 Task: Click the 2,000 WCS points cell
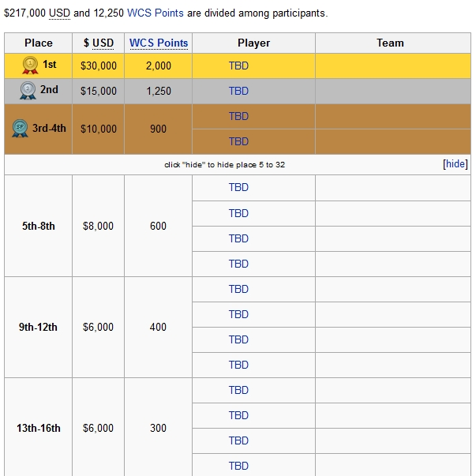tap(159, 66)
